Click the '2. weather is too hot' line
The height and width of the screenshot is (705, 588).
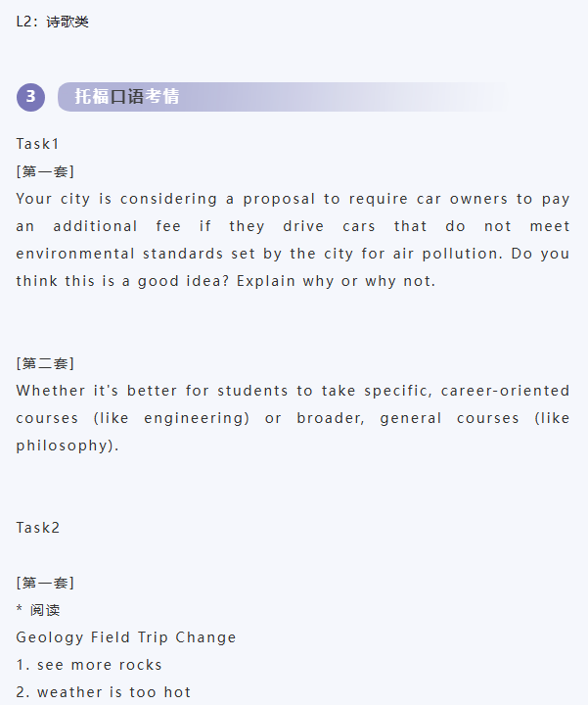[x=104, y=692]
